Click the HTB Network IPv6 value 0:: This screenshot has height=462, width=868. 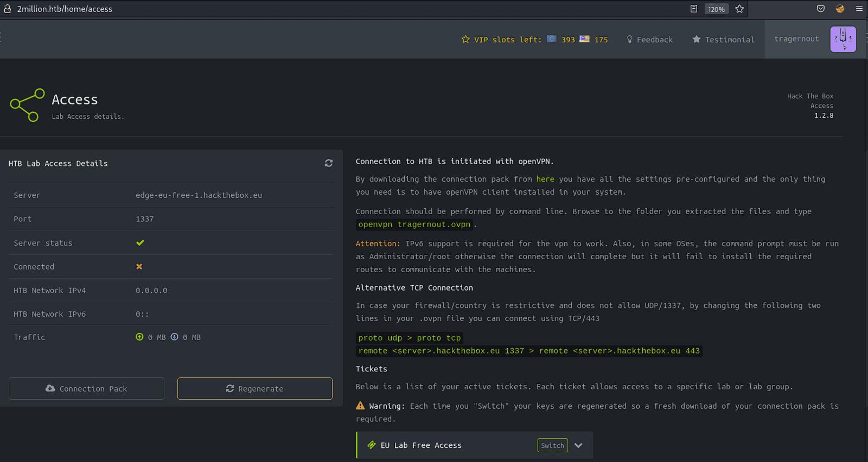(142, 314)
